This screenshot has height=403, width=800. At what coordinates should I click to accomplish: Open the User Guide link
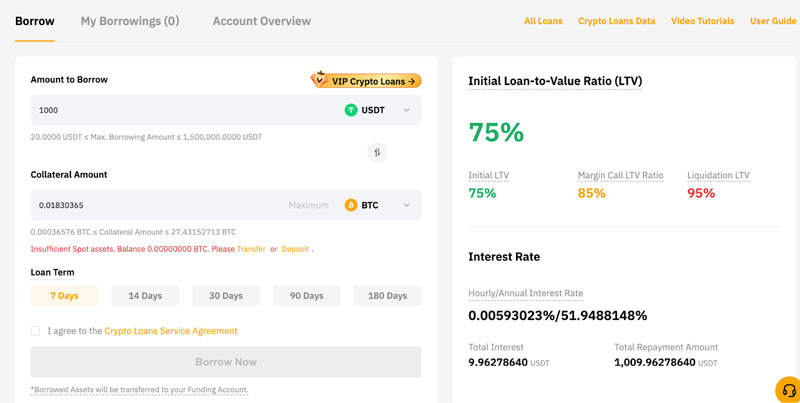(773, 21)
